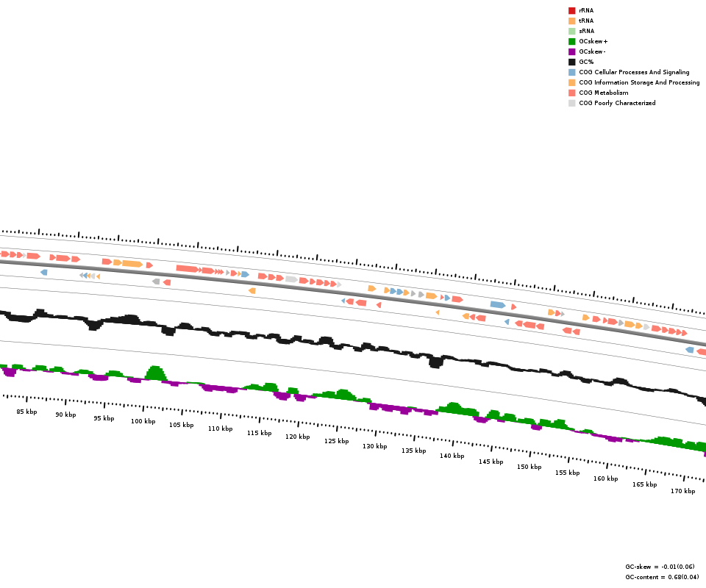Click the 85 kbp scale label
The height and width of the screenshot is (588, 706).
point(26,412)
